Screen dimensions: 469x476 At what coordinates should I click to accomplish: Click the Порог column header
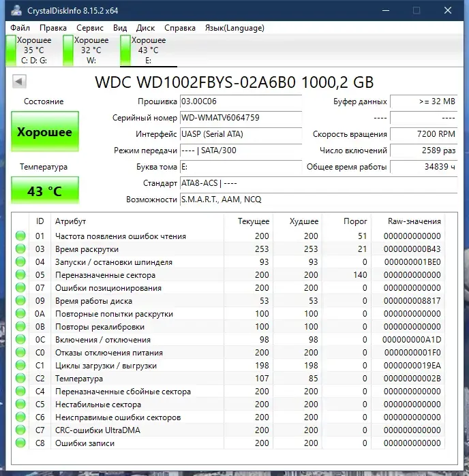346,221
